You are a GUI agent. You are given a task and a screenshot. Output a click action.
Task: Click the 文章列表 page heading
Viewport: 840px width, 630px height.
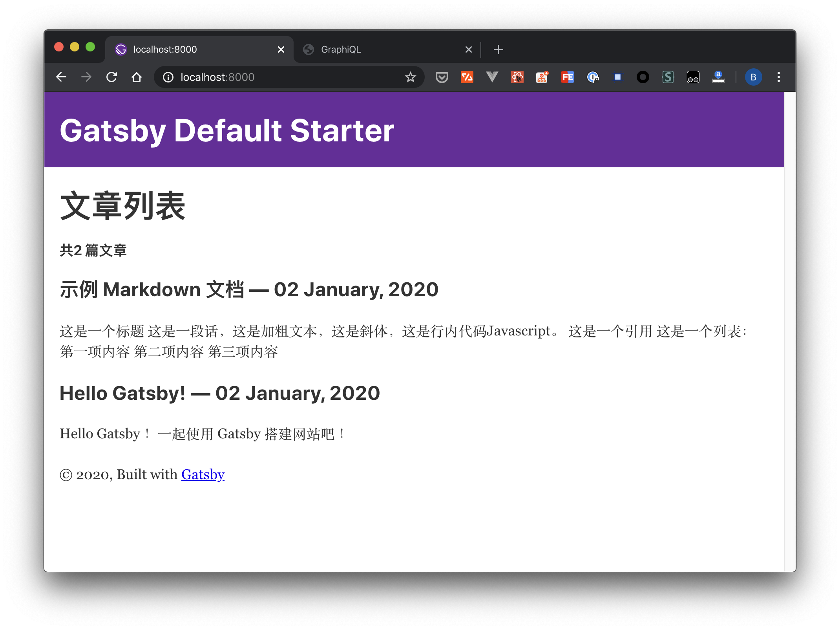(122, 206)
